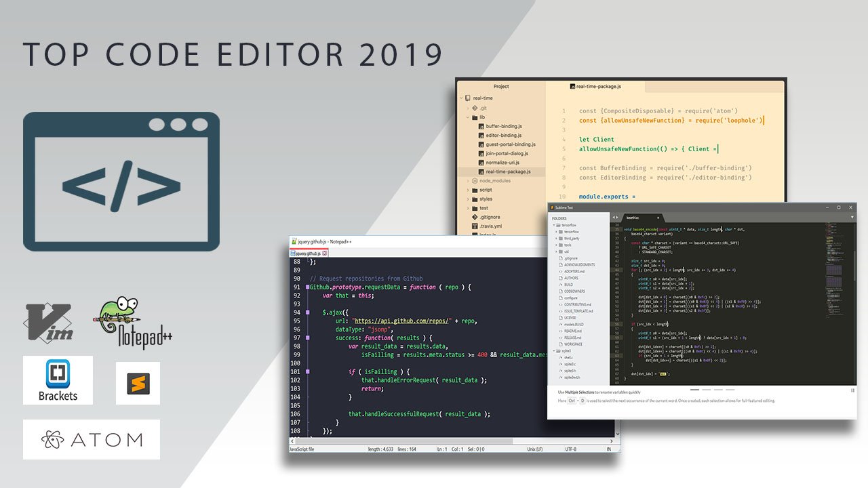Click Sublime tab navigation arrows

click(x=615, y=217)
